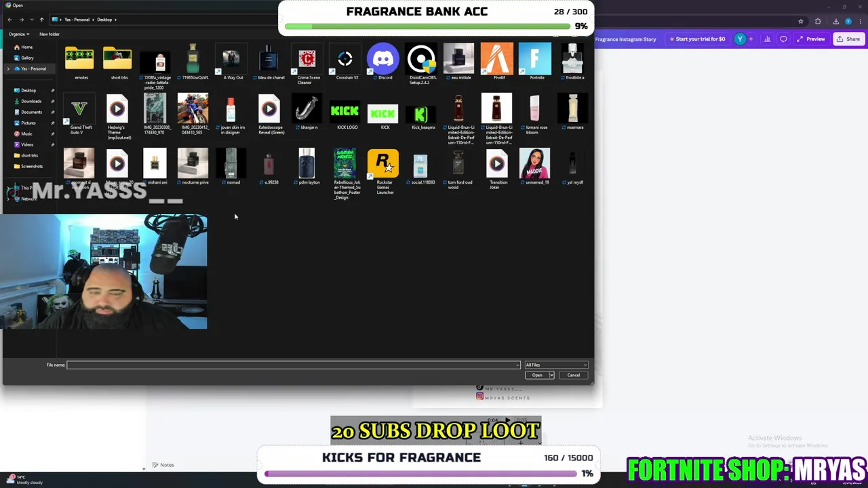Viewport: 868px width, 488px height.
Task: Select Hedwig's Theme audio file
Action: pyautogui.click(x=117, y=117)
